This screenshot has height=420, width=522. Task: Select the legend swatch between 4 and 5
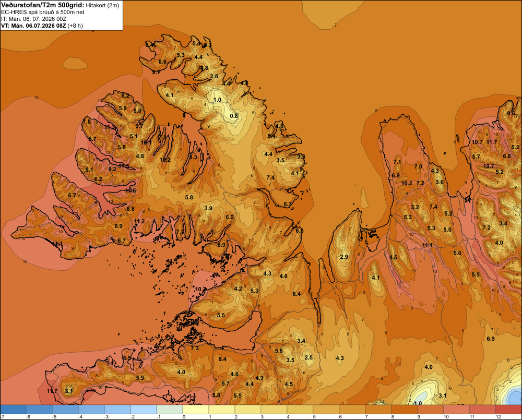300,410
